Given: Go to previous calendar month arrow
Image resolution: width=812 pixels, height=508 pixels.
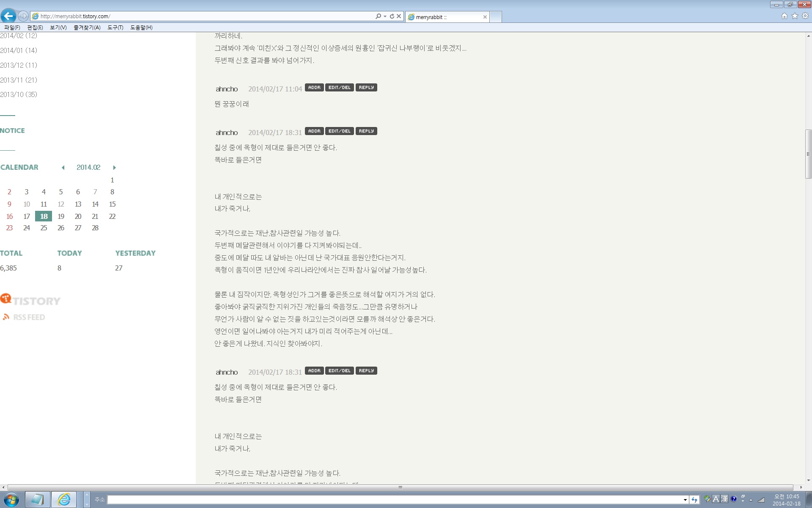Looking at the screenshot, I should (63, 168).
